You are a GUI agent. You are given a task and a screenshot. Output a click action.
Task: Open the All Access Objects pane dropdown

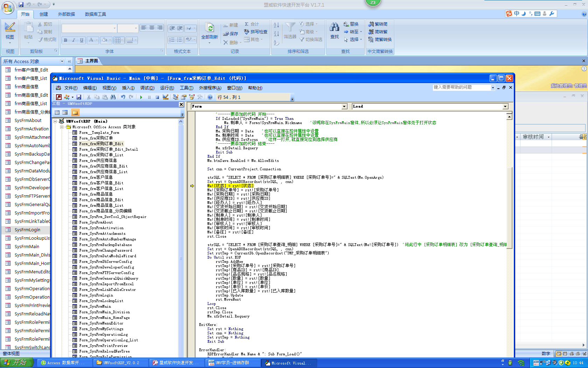62,61
